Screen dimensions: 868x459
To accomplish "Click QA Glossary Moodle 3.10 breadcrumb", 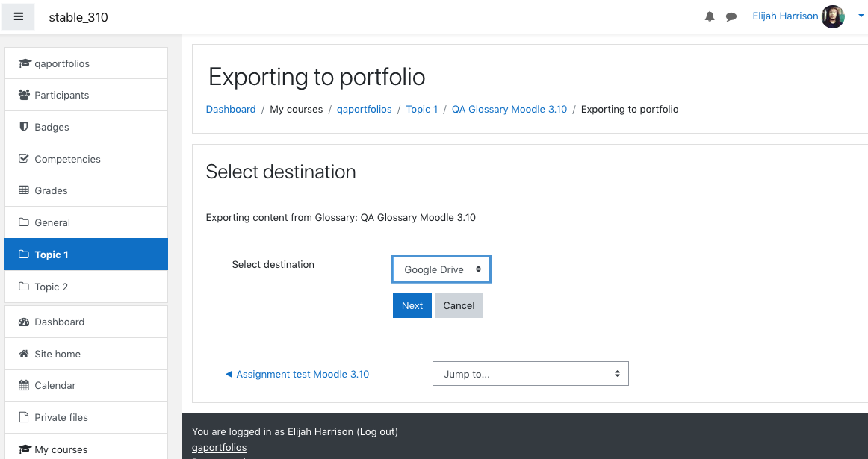I will (509, 110).
